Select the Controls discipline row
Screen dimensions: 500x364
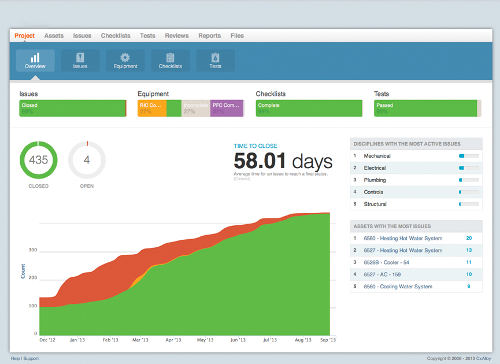[x=416, y=192]
